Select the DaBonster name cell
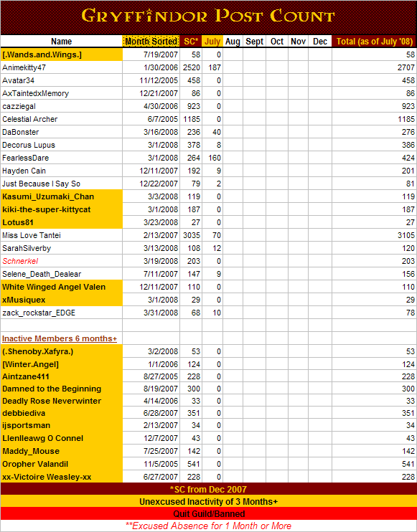The width and height of the screenshot is (417, 532). [x=62, y=132]
